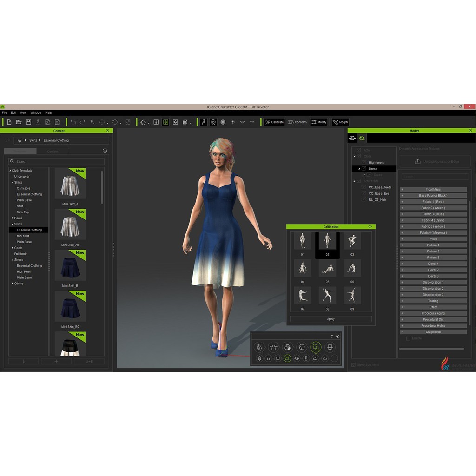Screen dimensions: 476x476
Task: Select the coat hanger circle icon
Action: (325, 358)
